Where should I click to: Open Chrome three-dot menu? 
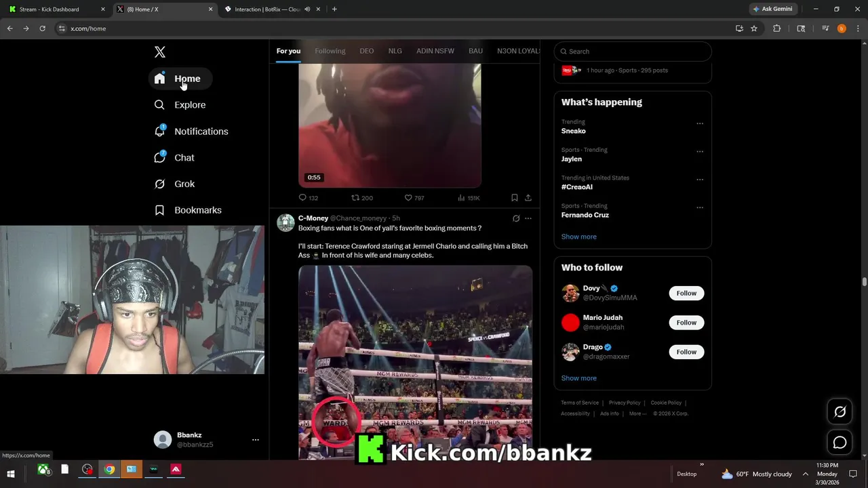(x=856, y=28)
